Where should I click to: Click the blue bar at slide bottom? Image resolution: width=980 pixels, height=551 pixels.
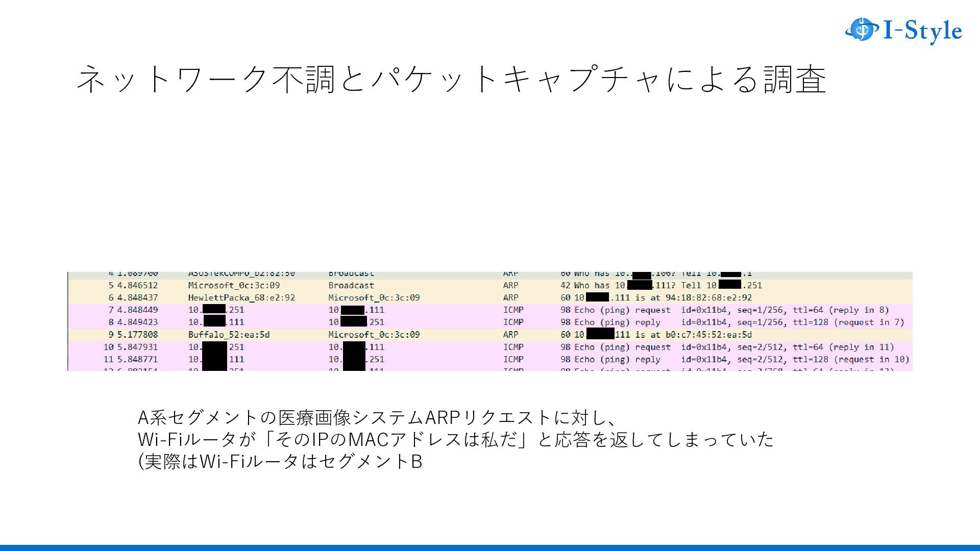point(490,547)
